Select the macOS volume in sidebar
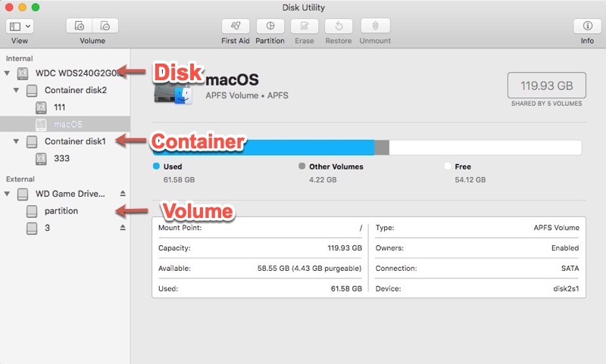This screenshot has height=364, width=606. pos(68,124)
